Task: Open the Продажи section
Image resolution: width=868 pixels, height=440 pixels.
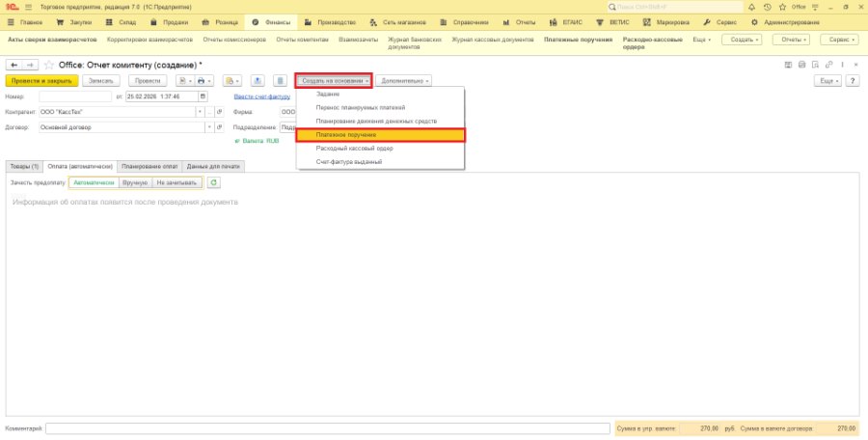Action: click(x=169, y=23)
